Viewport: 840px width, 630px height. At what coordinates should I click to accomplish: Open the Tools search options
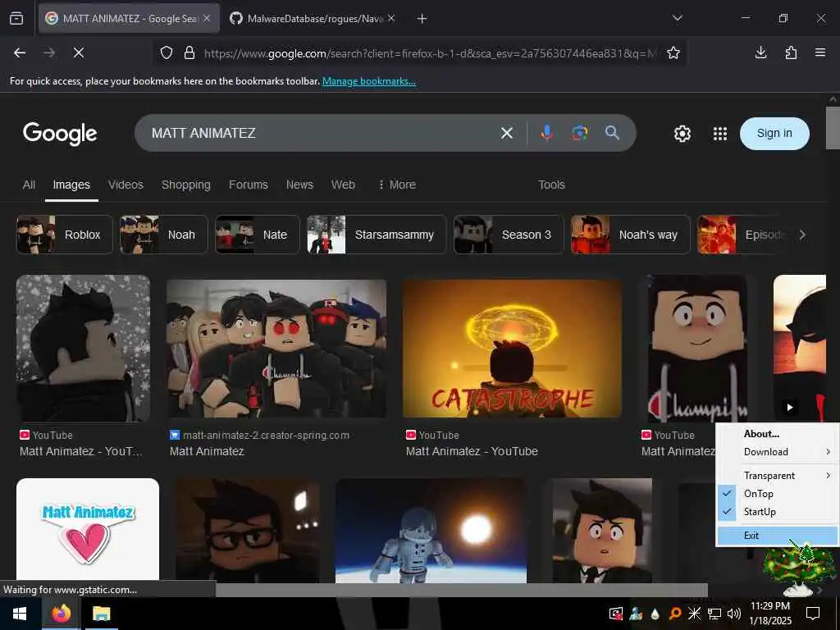click(x=551, y=185)
